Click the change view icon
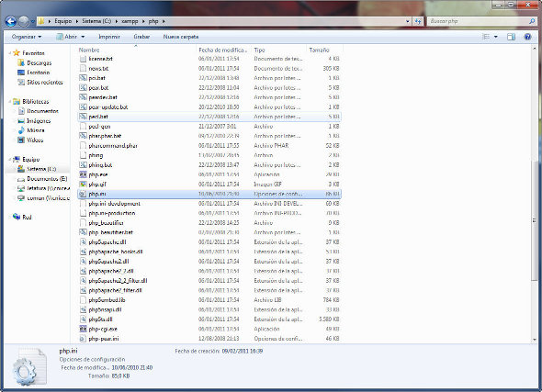 486,37
